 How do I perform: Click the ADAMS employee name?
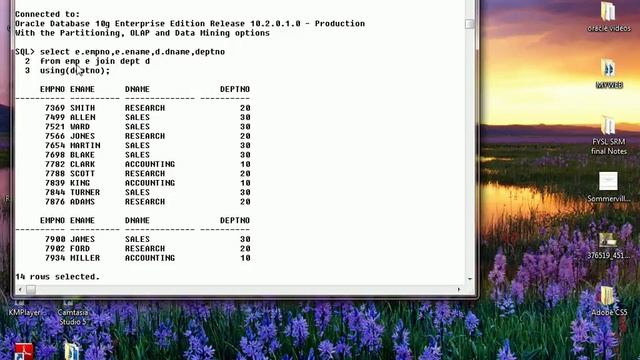coord(82,202)
